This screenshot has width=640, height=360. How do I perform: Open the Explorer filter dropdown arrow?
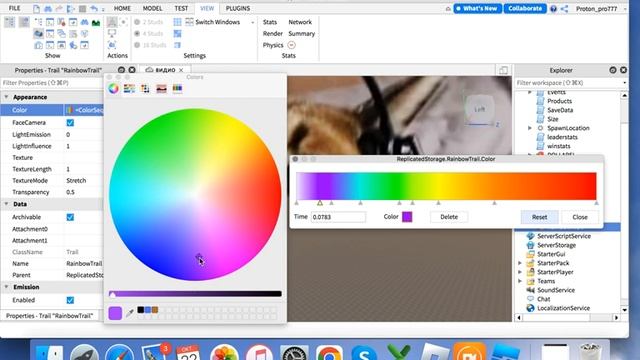point(624,83)
